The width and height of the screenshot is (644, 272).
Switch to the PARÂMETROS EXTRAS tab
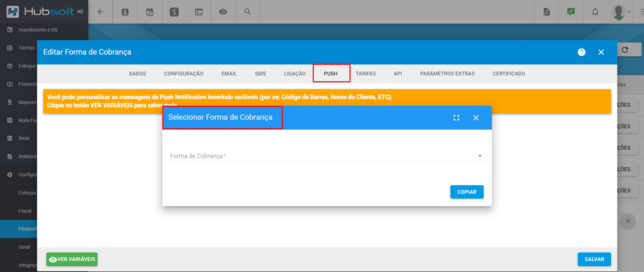[447, 74]
